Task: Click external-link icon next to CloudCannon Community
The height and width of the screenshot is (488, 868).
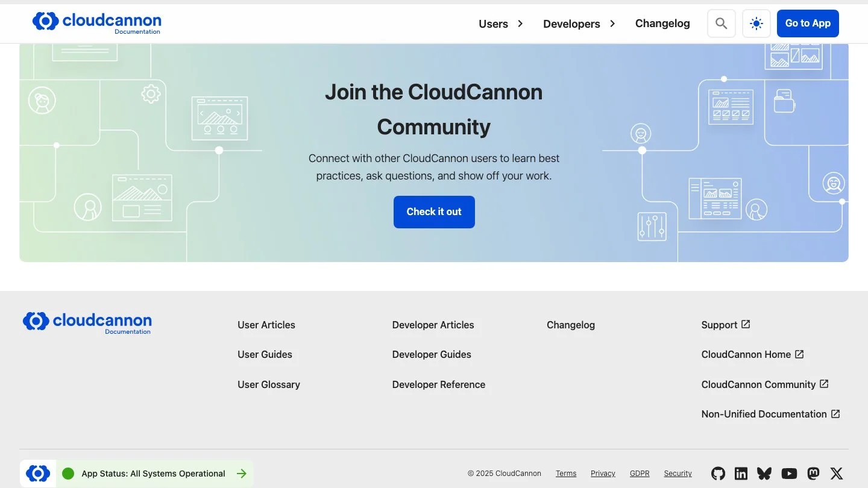Action: coord(824,384)
